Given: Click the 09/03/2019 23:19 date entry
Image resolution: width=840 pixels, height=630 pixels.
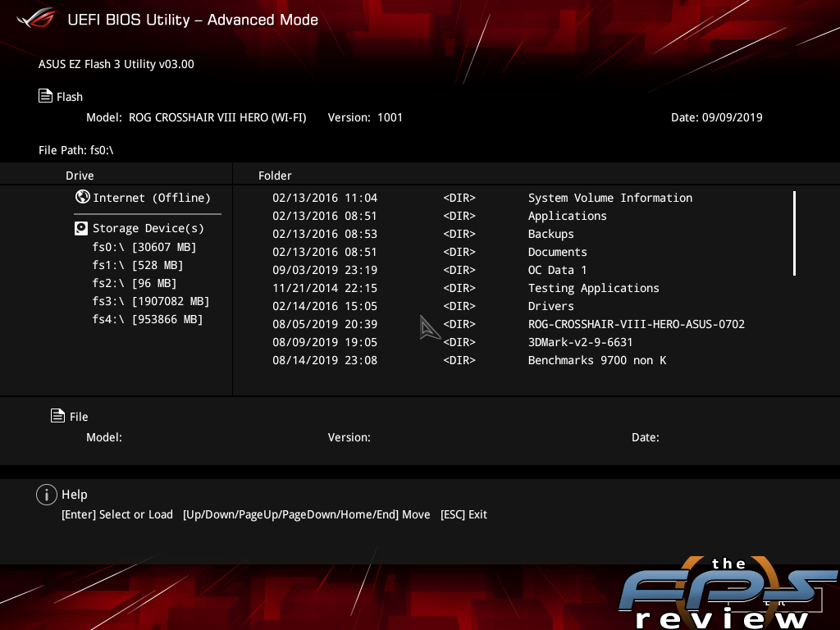Looking at the screenshot, I should click(x=325, y=270).
